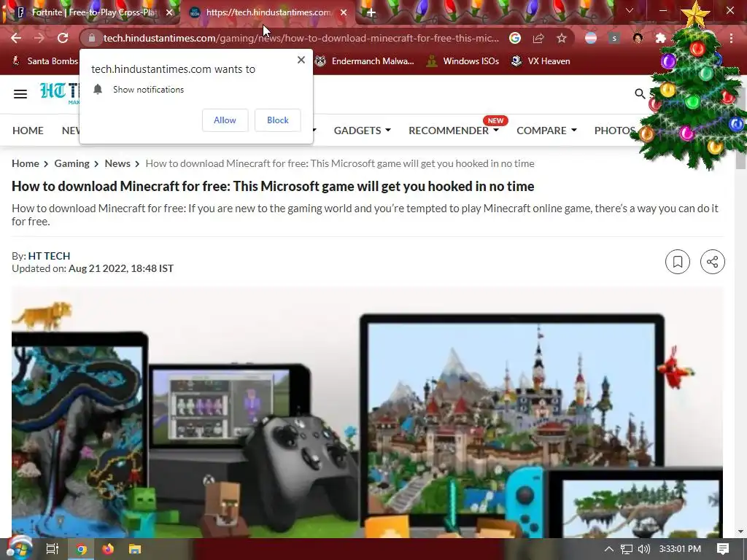The image size is (747, 560).
Task: Share this page from address bar
Action: click(538, 38)
